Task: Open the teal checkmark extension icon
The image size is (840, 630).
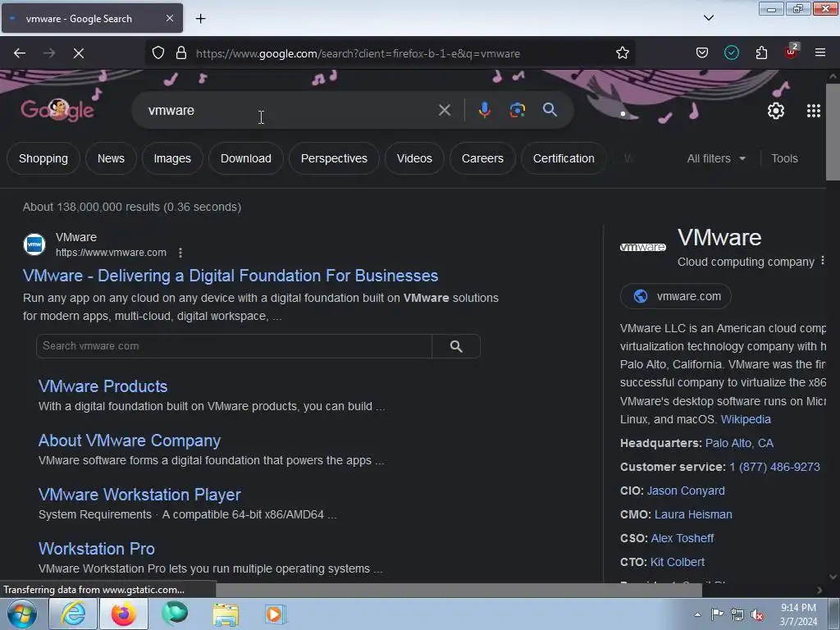Action: pos(731,53)
